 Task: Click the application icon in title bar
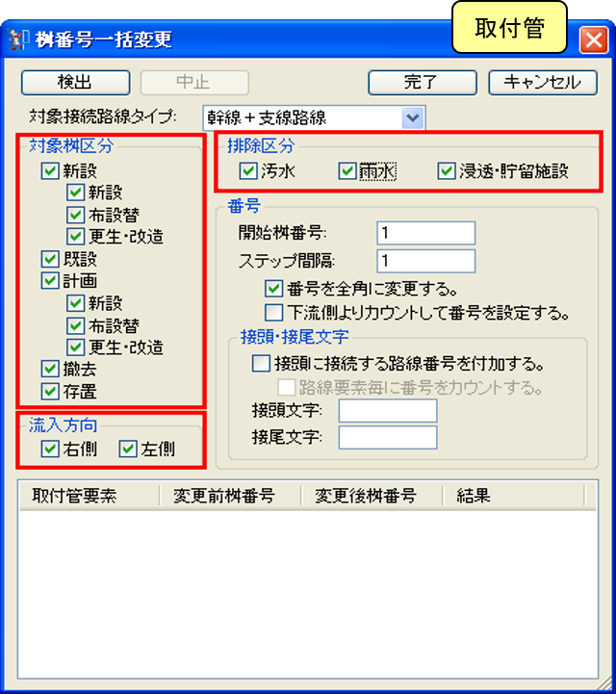(17, 39)
